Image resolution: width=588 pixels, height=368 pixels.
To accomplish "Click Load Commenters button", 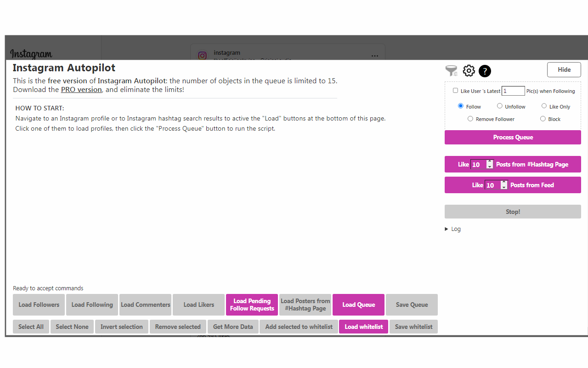I will [x=145, y=305].
